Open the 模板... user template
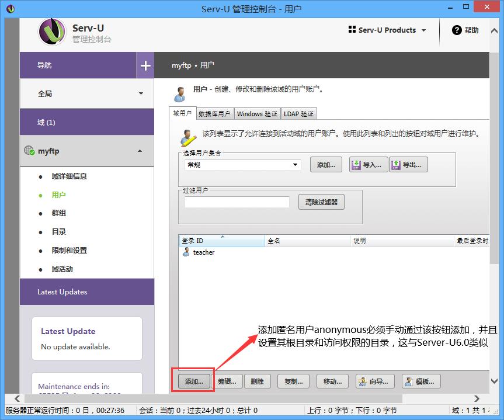 click(422, 381)
